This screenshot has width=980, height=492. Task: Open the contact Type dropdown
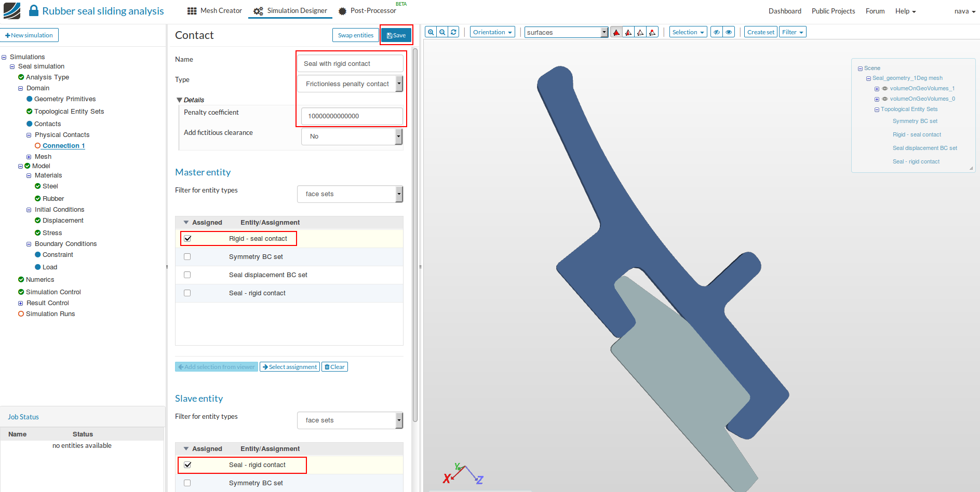pyautogui.click(x=351, y=84)
